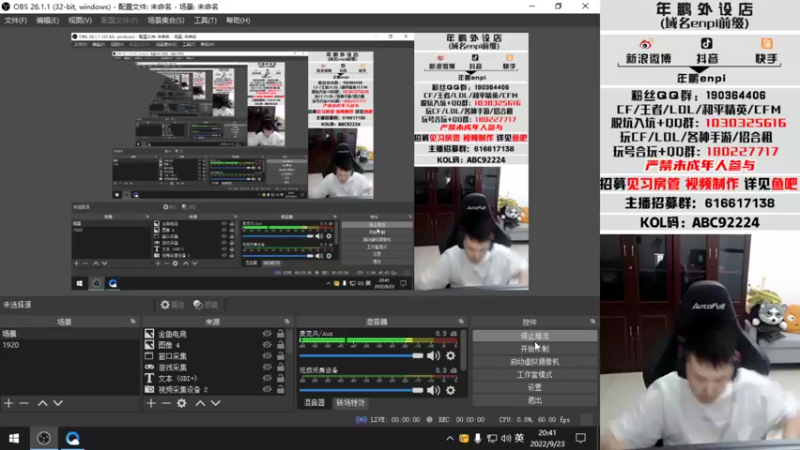Viewport: 800px width, 450px height.
Task: Switch the input method via the 英 indicator
Action: [519, 438]
